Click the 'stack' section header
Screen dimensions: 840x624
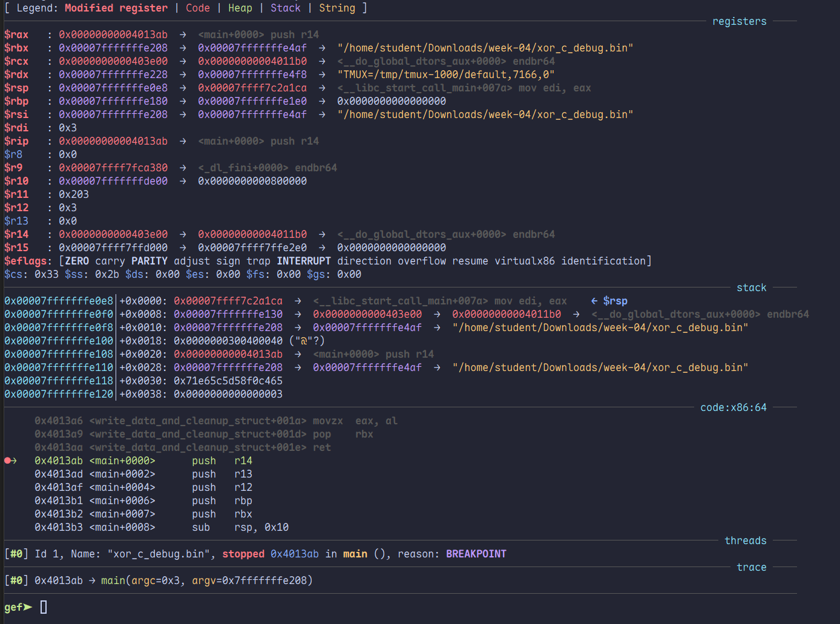(751, 287)
